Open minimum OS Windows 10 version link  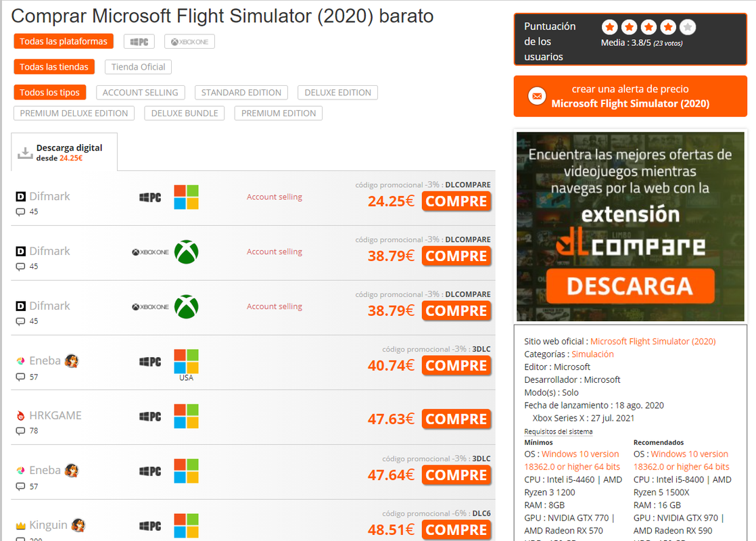(572, 461)
